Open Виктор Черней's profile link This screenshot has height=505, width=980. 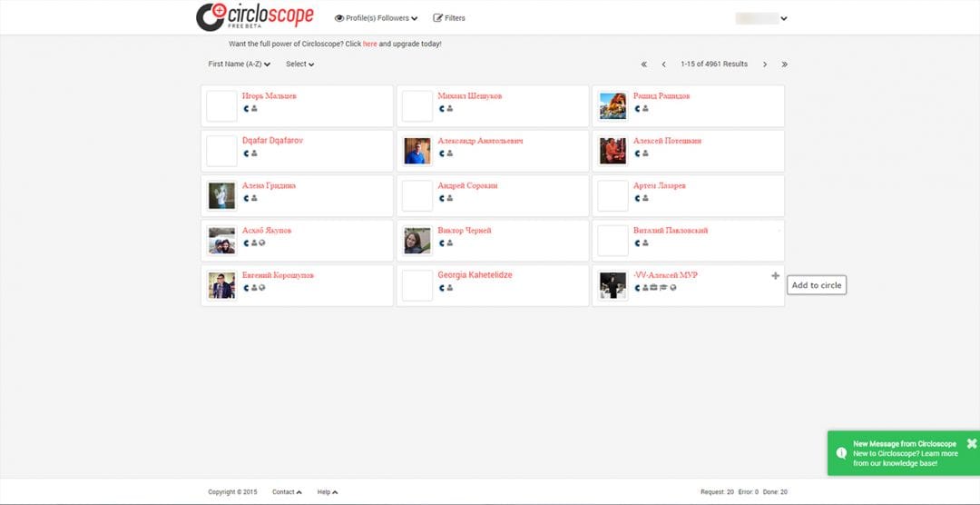[x=465, y=231]
